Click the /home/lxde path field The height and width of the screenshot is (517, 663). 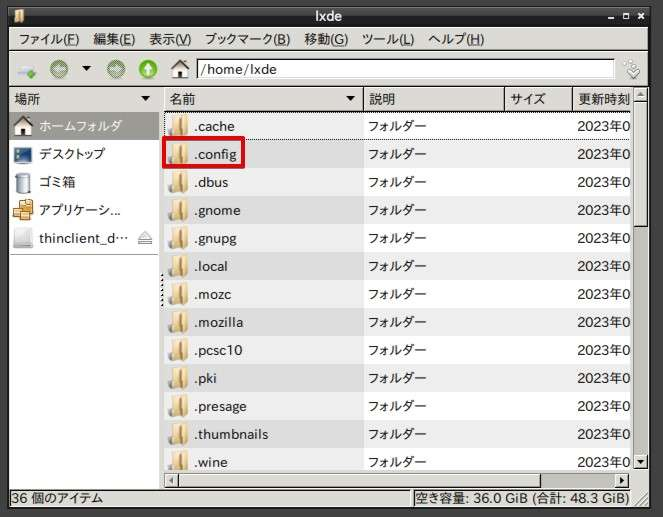405,69
